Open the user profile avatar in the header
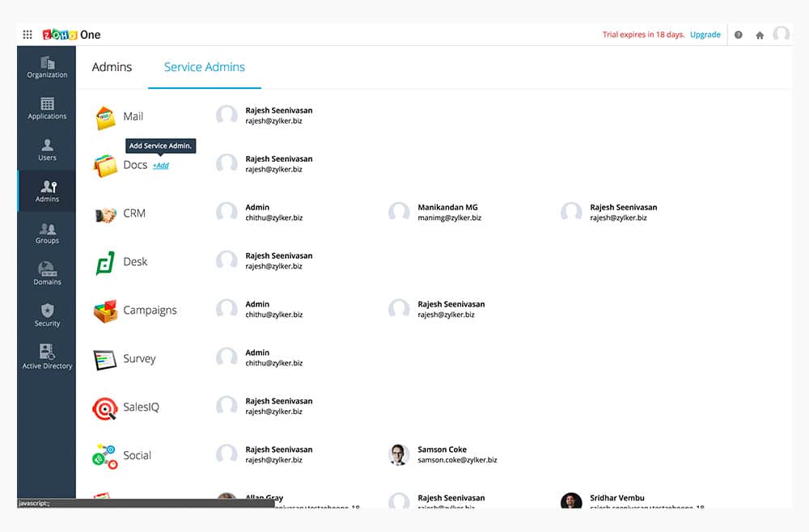 tap(781, 35)
